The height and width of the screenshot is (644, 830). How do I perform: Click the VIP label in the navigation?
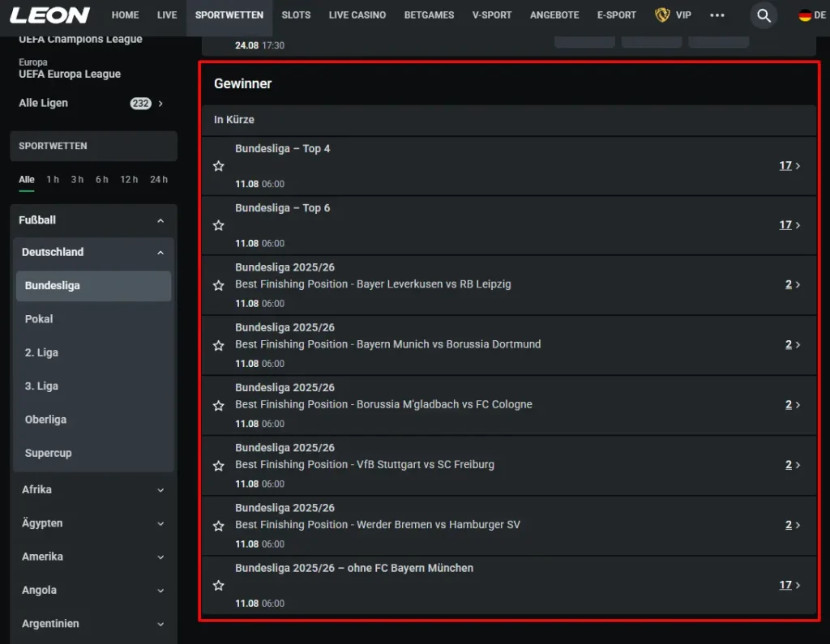coord(683,15)
